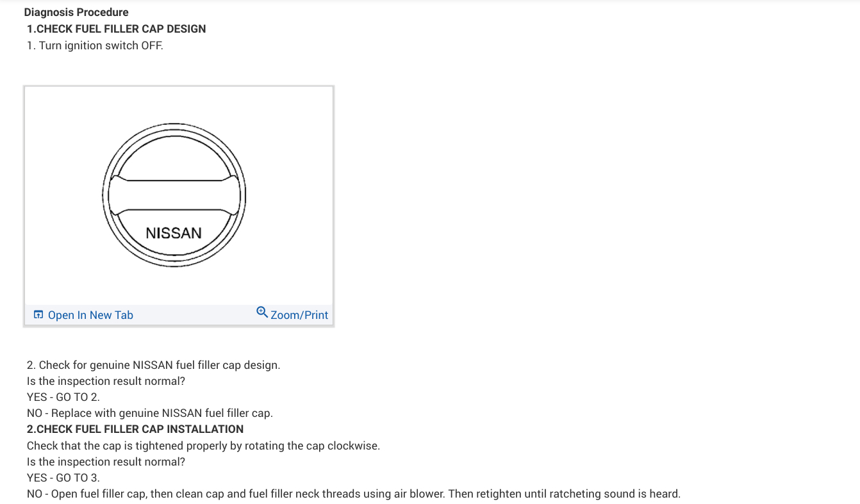Viewport: 860px width, 504px height.
Task: Click the Replace with genuine NISSAN cap line
Action: tap(150, 413)
